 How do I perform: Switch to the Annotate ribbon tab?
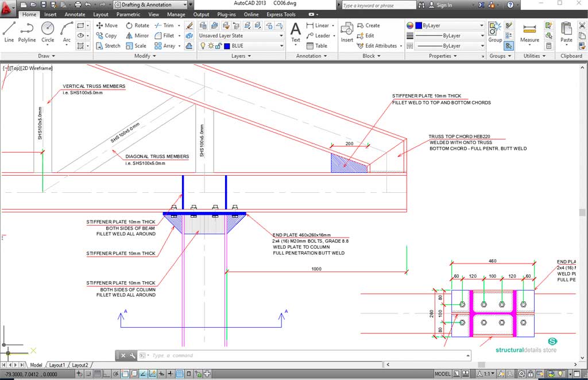[x=75, y=14]
